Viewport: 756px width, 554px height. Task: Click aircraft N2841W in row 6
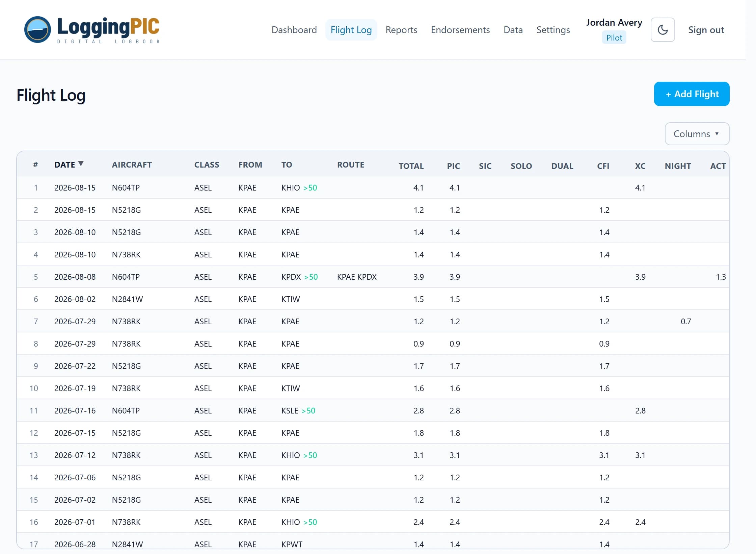(127, 299)
